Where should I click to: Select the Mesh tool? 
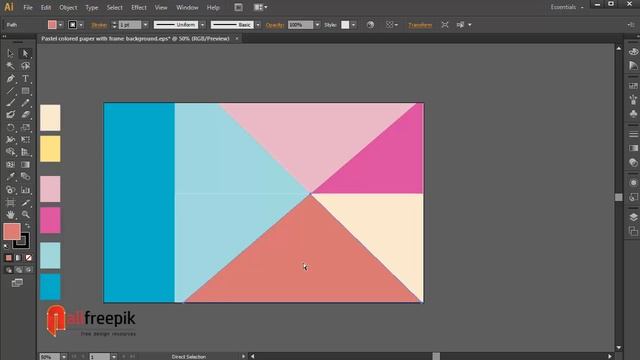coord(11,164)
